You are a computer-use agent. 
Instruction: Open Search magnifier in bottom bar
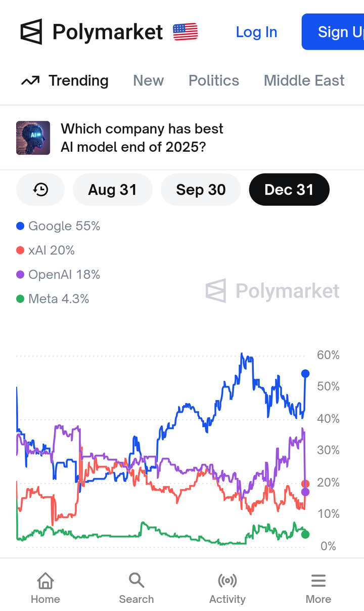pos(136,580)
